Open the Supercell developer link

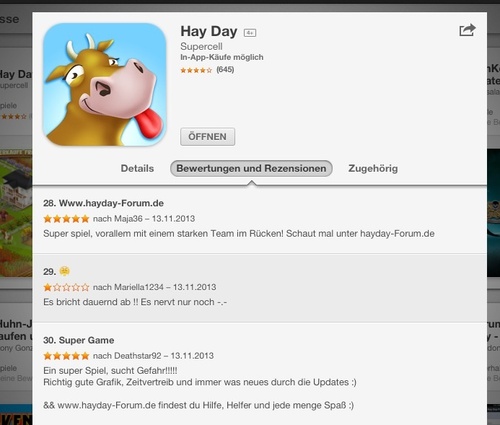coord(201,46)
